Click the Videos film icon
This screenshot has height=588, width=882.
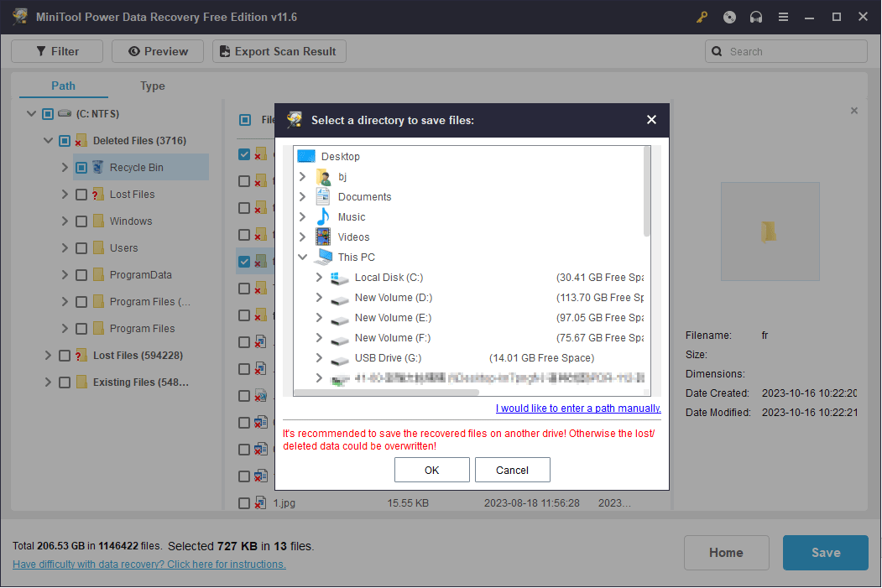point(323,237)
